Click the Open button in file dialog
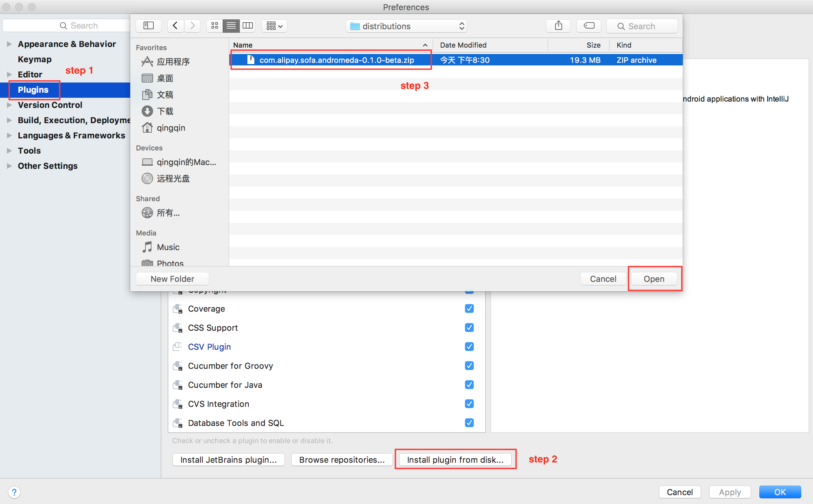The image size is (813, 504). pyautogui.click(x=654, y=279)
